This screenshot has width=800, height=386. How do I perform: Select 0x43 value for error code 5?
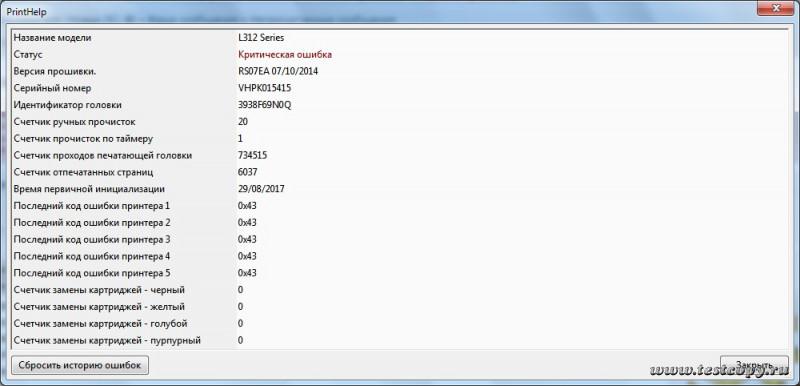coord(247,273)
